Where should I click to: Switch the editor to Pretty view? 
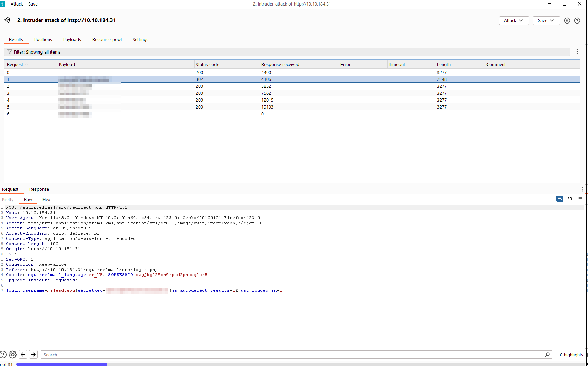tap(8, 200)
